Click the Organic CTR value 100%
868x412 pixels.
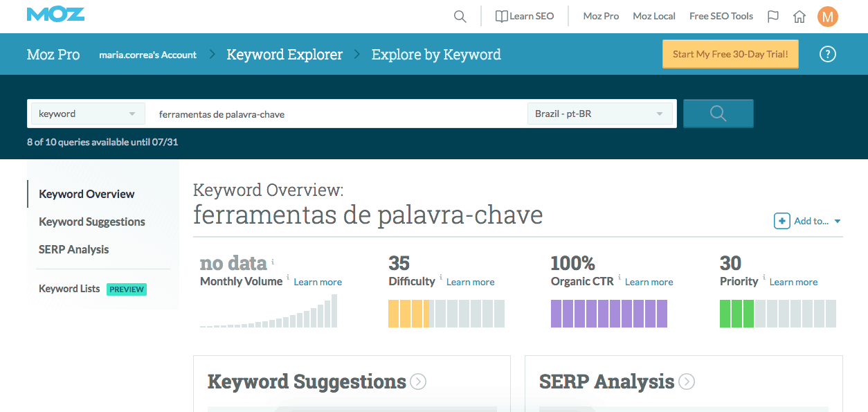[572, 263]
